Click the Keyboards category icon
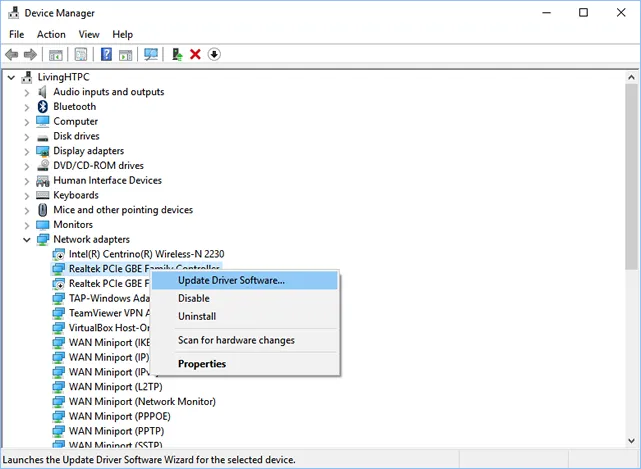Screen dimensions: 641x469 (43, 195)
